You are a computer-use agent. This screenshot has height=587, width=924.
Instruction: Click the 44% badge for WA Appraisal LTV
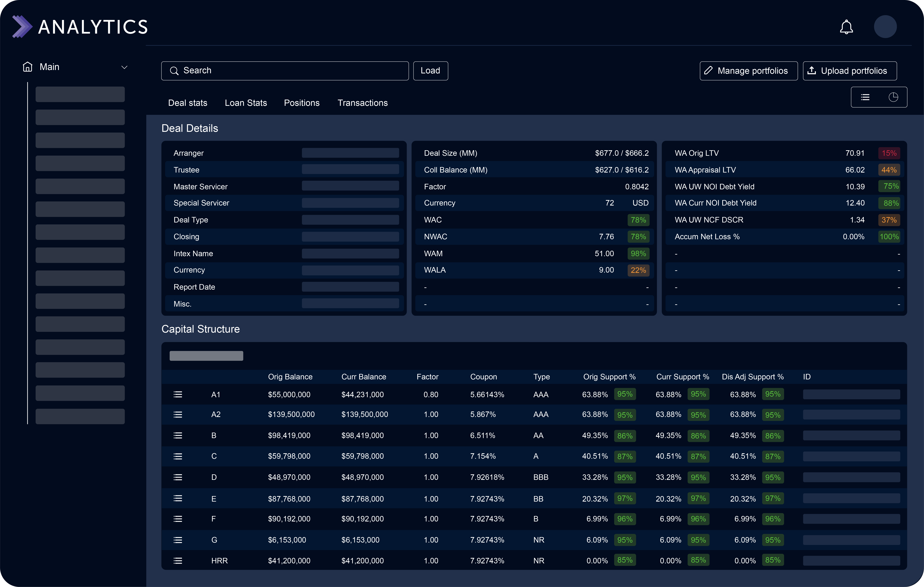pyautogui.click(x=889, y=170)
